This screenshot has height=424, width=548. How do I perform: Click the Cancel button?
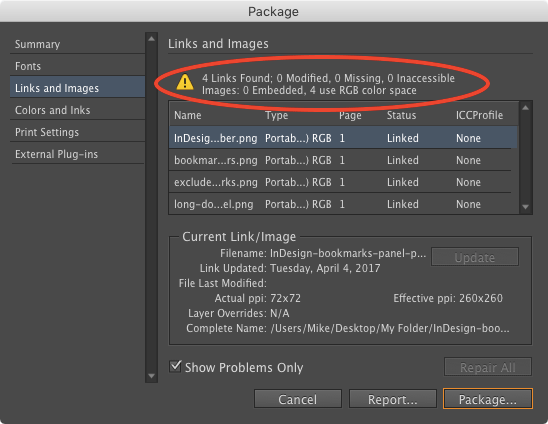pyautogui.click(x=298, y=399)
